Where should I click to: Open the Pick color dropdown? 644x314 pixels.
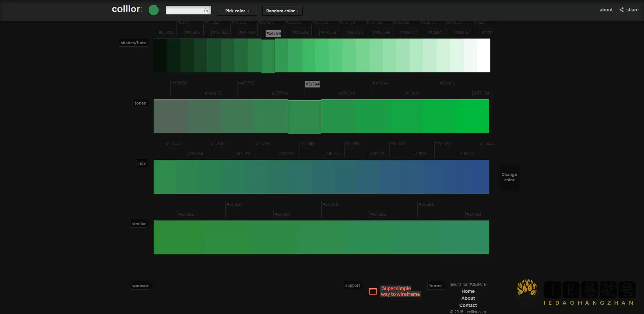pos(237,11)
